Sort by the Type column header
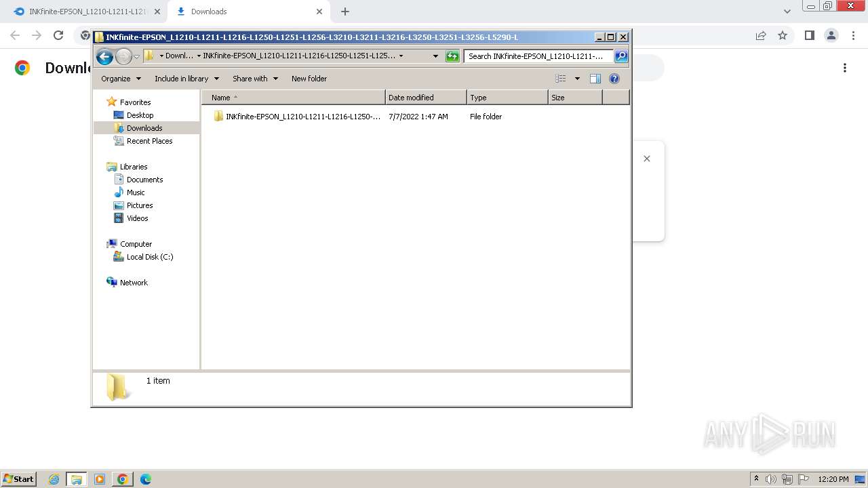This screenshot has width=868, height=488. click(x=507, y=98)
